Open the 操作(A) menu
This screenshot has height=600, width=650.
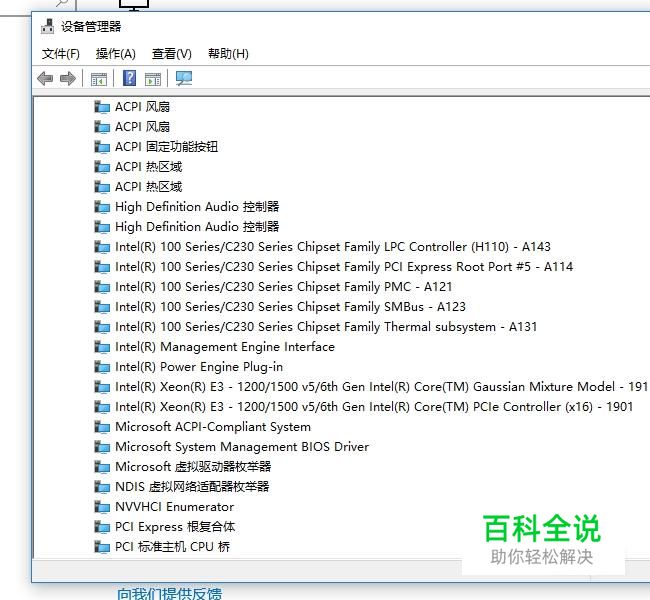pos(116,54)
